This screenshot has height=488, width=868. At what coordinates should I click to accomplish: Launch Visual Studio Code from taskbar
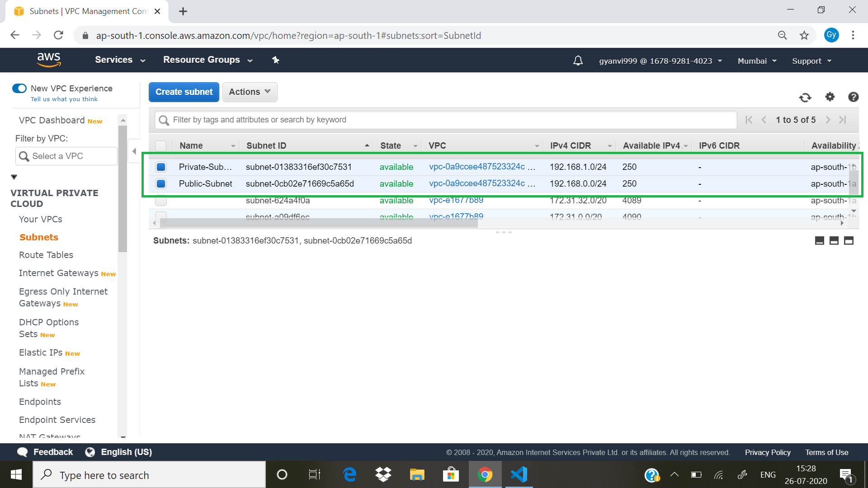519,474
